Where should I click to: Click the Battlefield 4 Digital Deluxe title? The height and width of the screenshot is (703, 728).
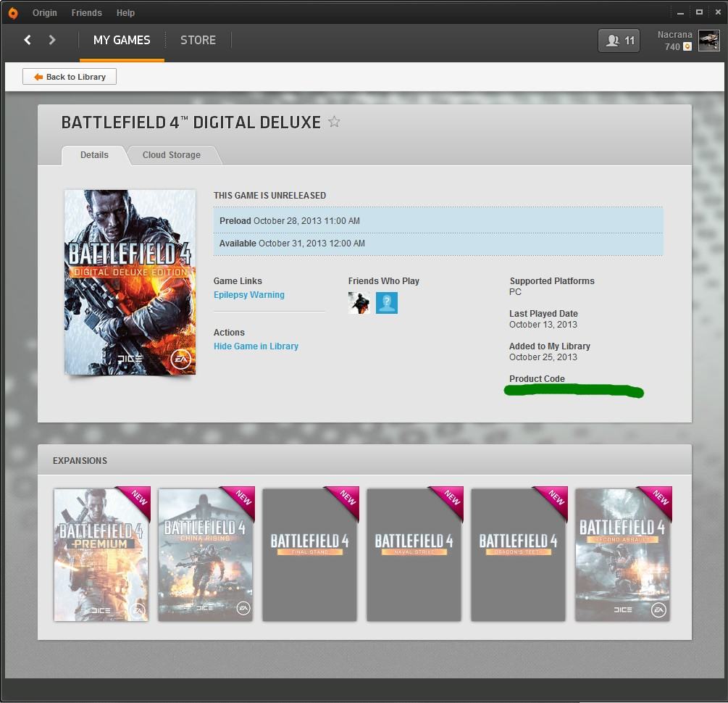point(191,122)
